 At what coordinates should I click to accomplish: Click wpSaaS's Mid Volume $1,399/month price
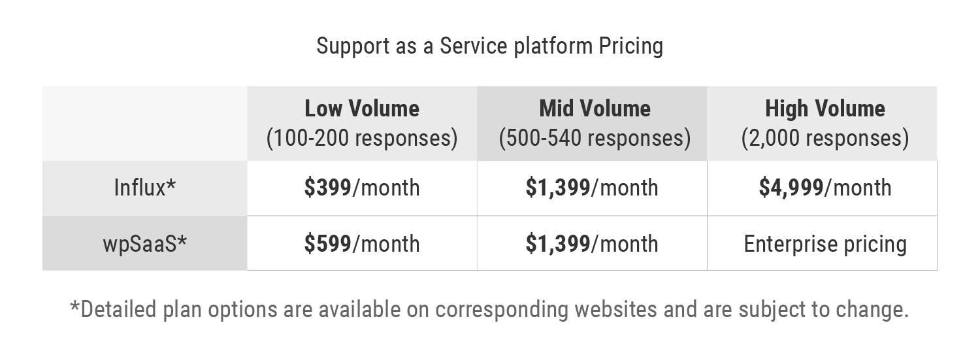point(592,244)
